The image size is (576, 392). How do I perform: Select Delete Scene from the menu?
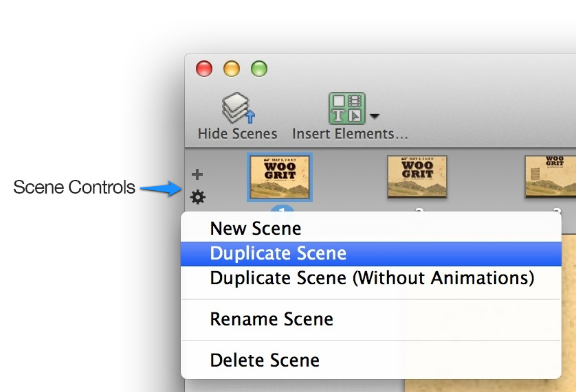(x=265, y=360)
